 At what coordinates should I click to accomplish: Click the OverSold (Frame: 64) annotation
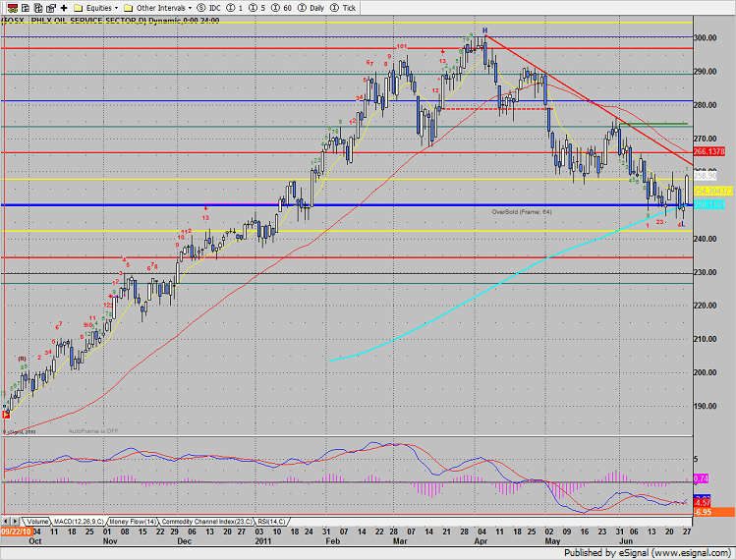coord(522,212)
